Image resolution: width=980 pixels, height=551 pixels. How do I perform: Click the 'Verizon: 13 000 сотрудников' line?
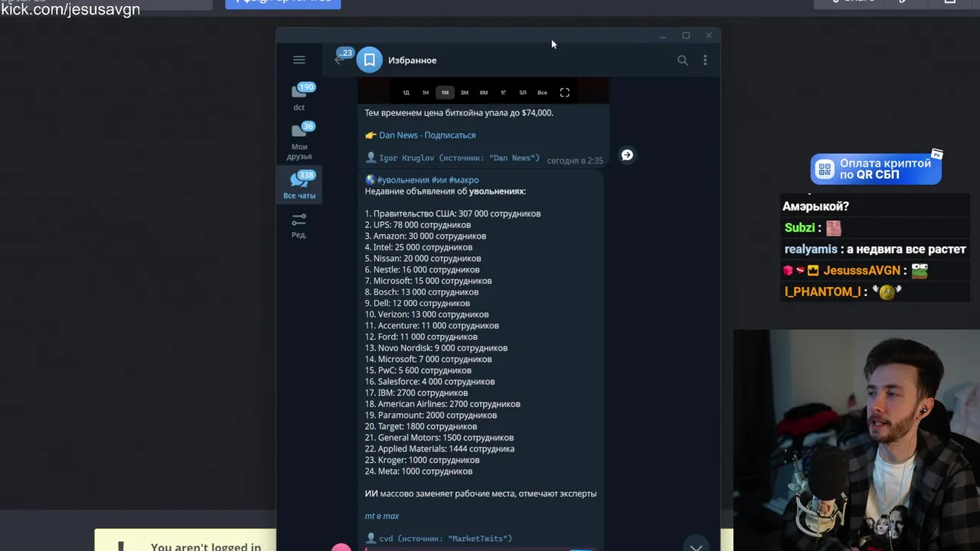tap(426, 315)
